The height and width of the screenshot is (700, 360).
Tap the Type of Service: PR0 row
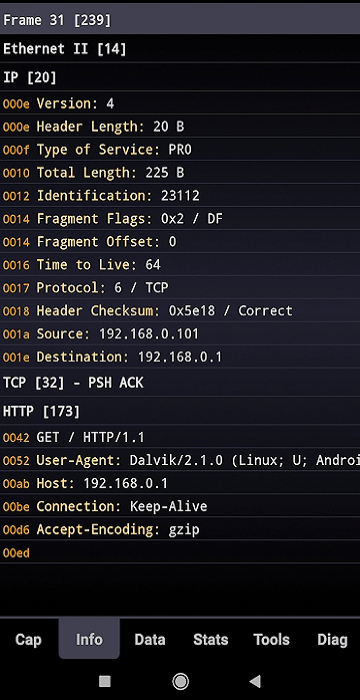tap(180, 150)
